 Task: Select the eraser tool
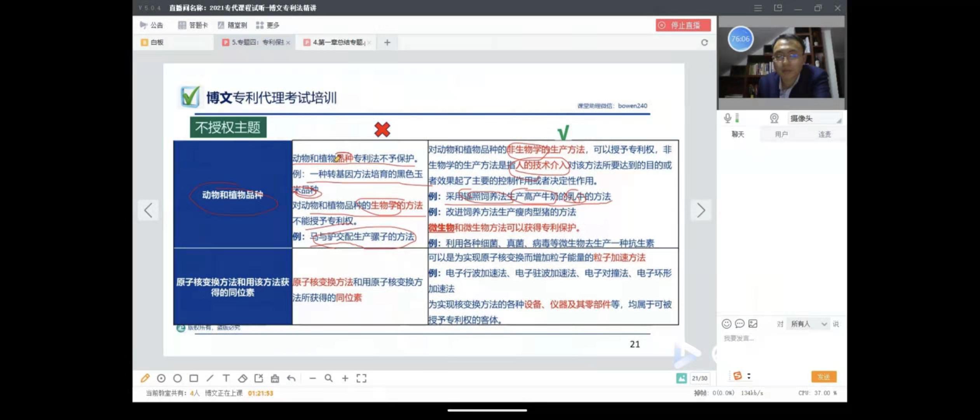pyautogui.click(x=242, y=378)
